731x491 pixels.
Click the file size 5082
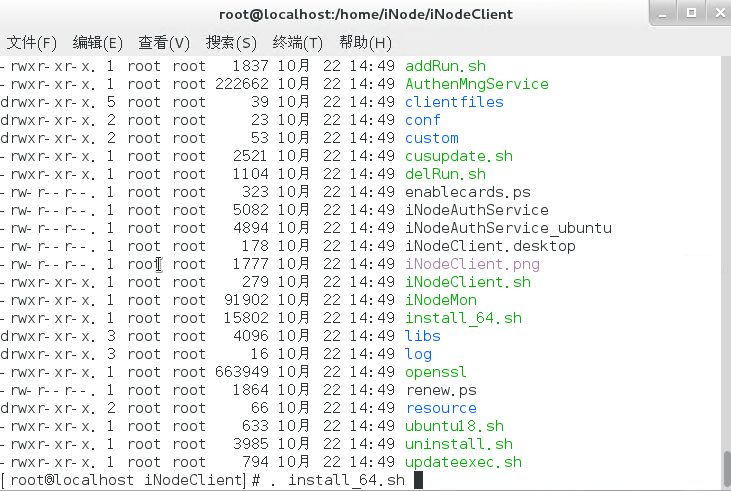[251, 210]
